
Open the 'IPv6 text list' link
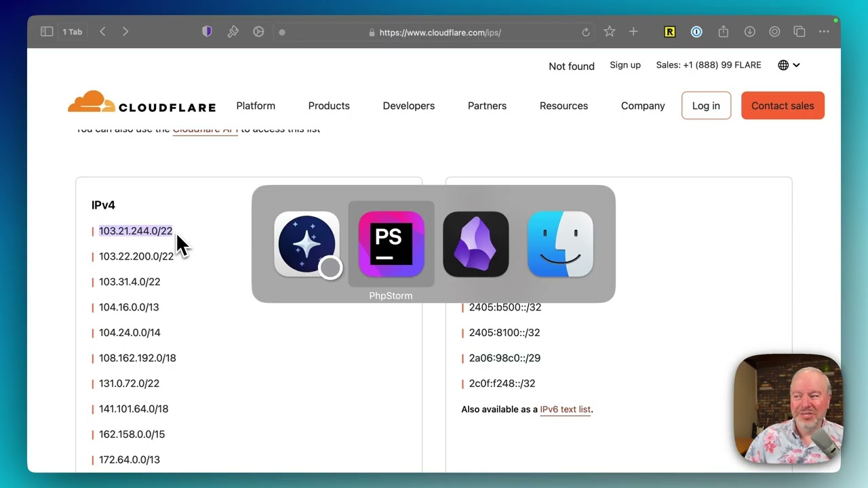[x=566, y=409]
